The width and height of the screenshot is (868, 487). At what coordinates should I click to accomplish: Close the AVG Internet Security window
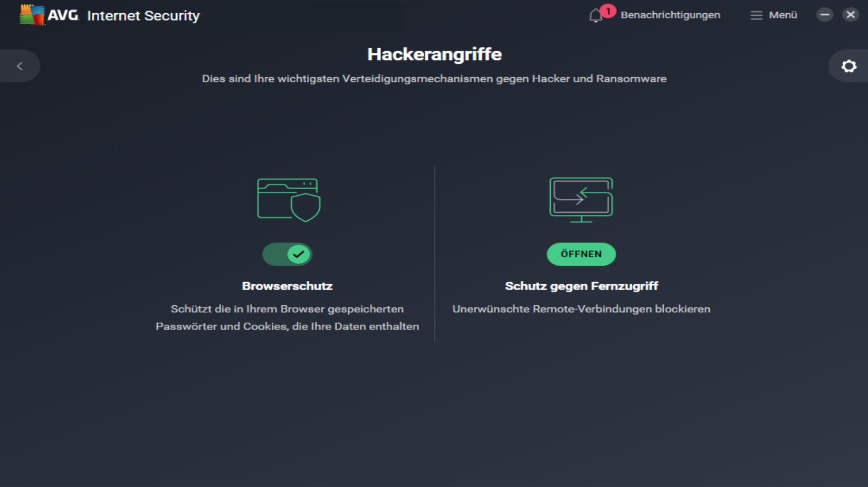(x=851, y=15)
